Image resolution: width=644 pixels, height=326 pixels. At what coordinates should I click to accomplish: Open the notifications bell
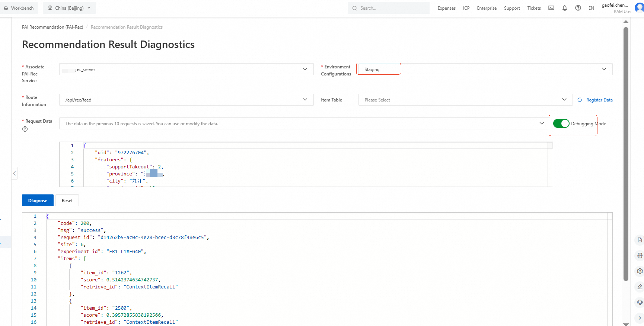click(565, 8)
